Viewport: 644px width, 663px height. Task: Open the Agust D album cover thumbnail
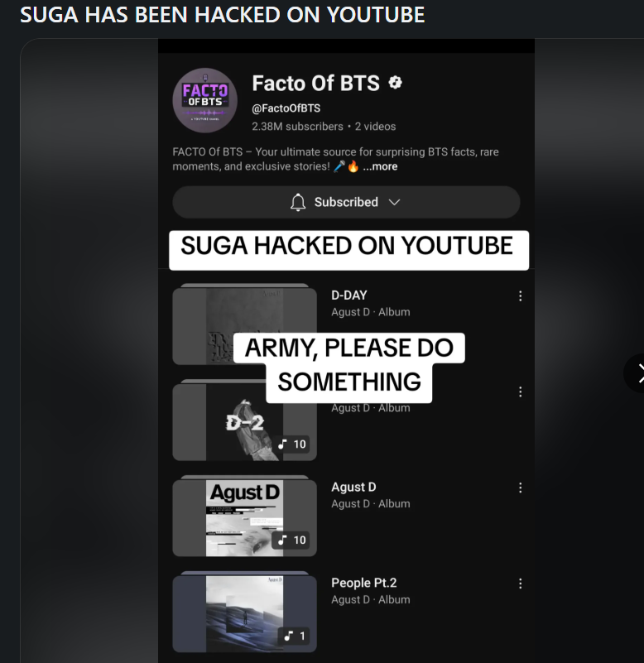click(x=244, y=516)
